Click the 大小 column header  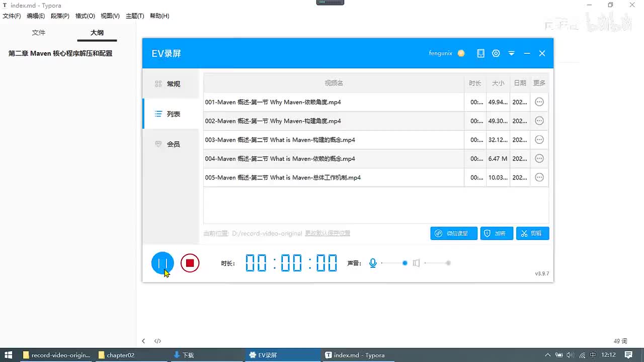click(x=498, y=83)
